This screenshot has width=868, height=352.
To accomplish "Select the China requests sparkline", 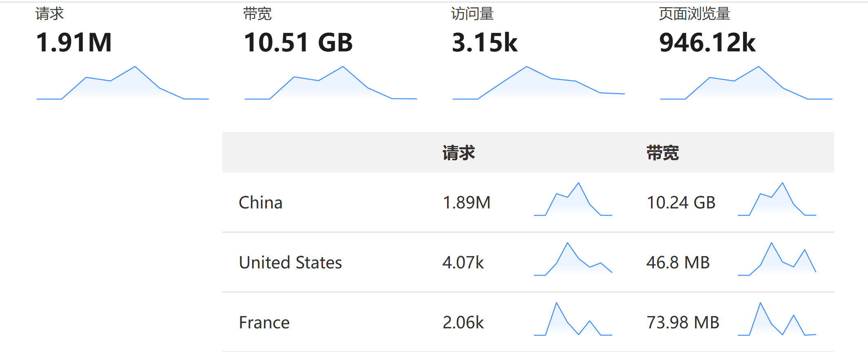I will click(573, 200).
